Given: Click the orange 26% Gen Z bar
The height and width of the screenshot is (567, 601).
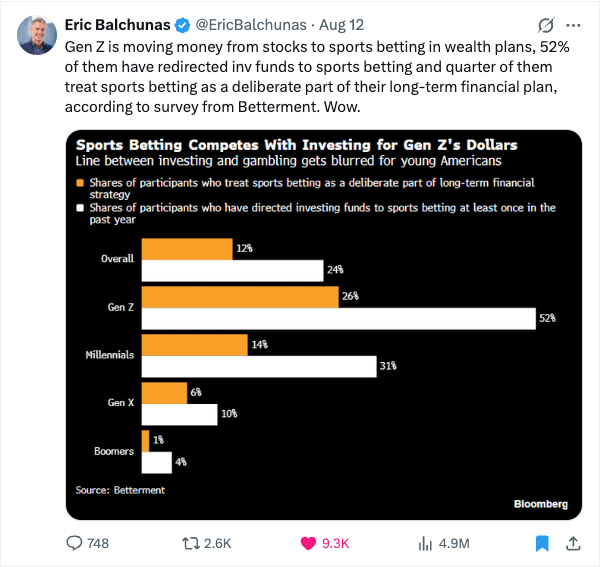Looking at the screenshot, I should click(x=240, y=297).
